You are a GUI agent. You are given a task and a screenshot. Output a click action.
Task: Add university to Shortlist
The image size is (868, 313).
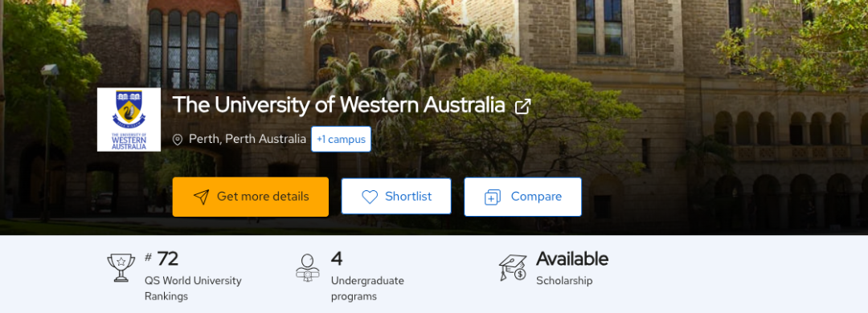click(396, 197)
